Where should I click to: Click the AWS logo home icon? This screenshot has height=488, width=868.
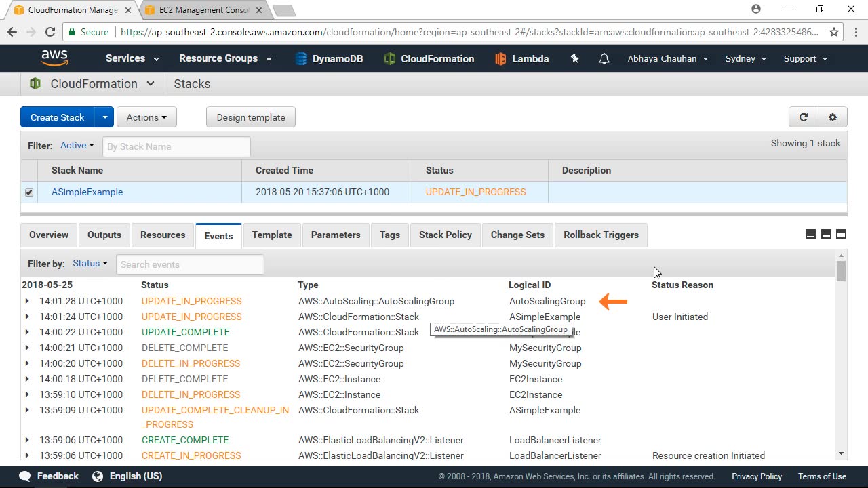(x=54, y=58)
